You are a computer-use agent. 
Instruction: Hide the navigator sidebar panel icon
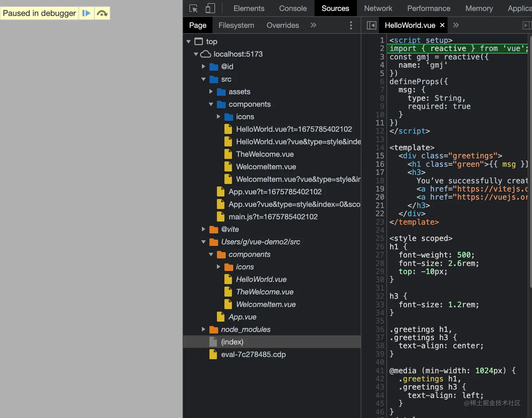tap(372, 25)
